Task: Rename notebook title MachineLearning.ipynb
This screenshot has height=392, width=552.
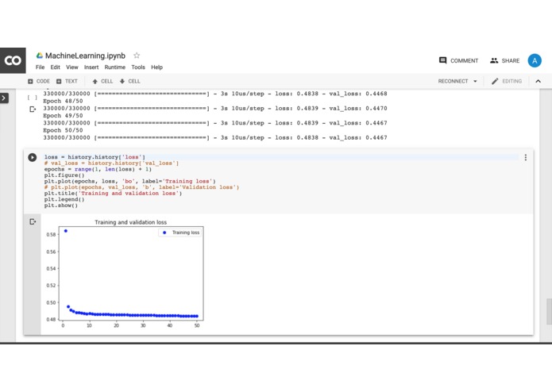Action: [85, 56]
